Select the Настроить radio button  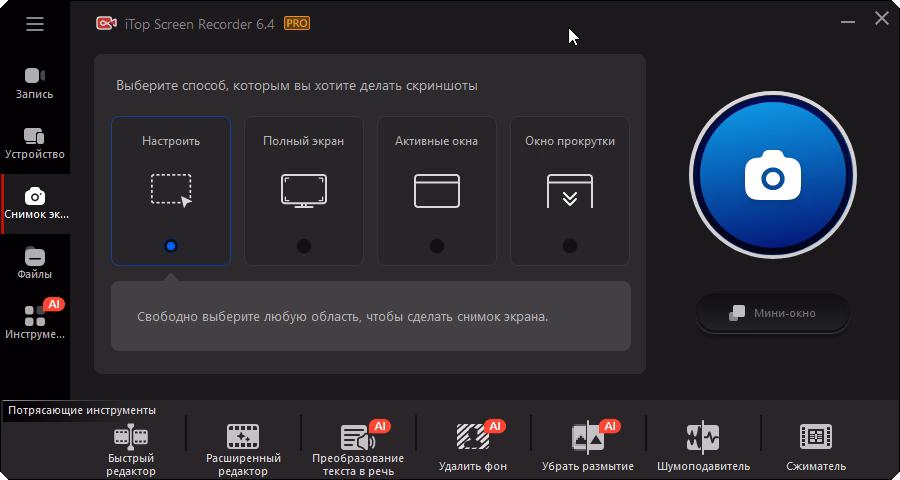coord(171,246)
